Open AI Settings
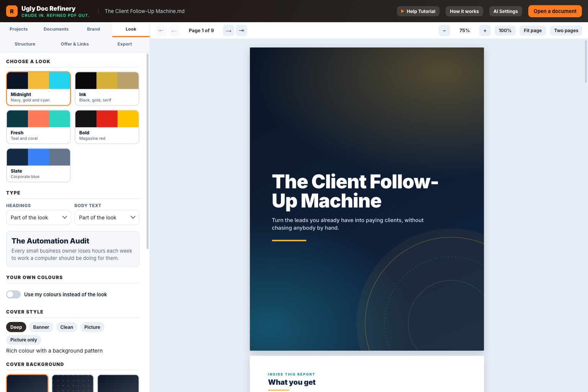 point(506,11)
